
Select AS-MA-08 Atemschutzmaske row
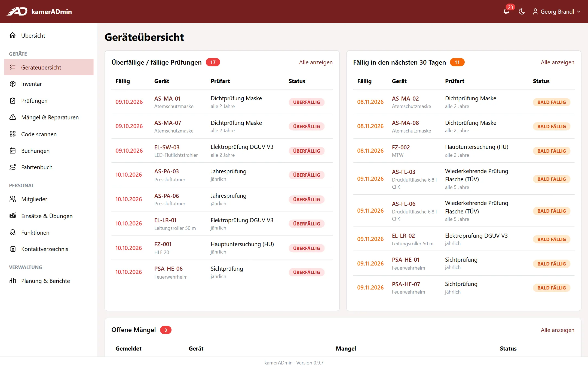(x=464, y=126)
